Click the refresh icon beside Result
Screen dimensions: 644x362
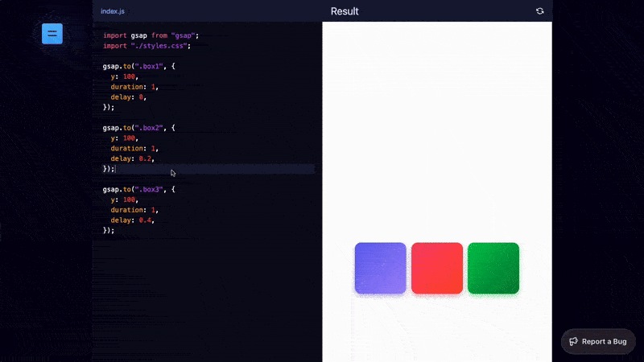click(539, 11)
